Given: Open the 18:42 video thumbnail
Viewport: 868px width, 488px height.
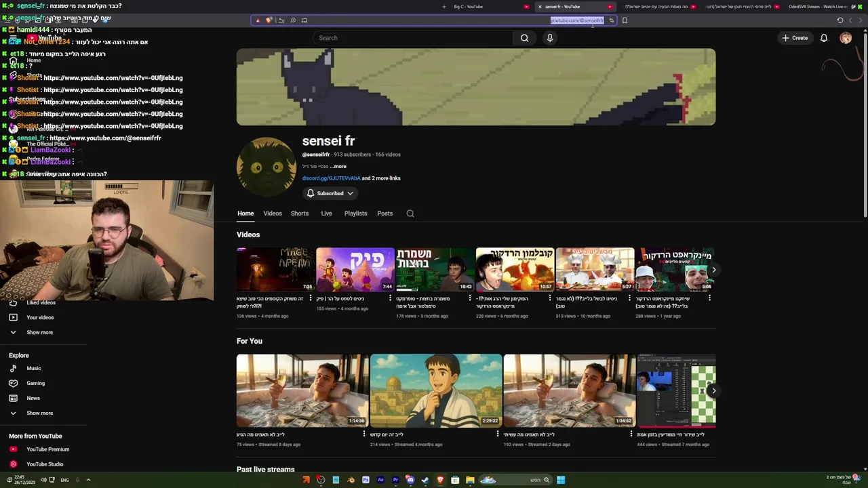Looking at the screenshot, I should coord(435,270).
